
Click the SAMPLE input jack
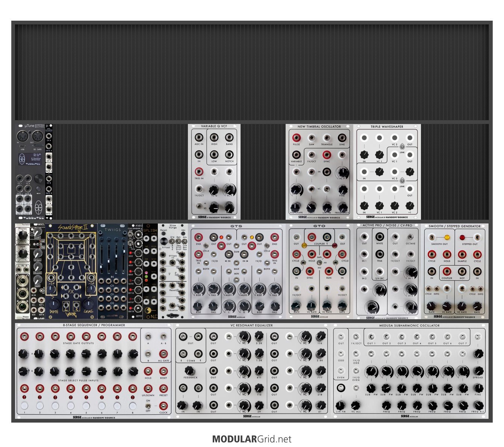(x=462, y=254)
